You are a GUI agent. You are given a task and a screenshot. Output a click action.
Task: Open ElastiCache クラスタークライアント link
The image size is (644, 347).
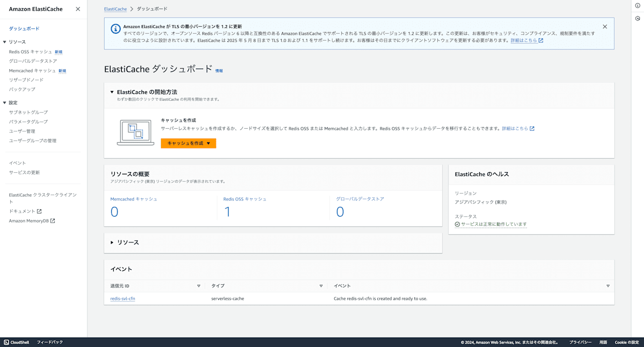click(43, 198)
